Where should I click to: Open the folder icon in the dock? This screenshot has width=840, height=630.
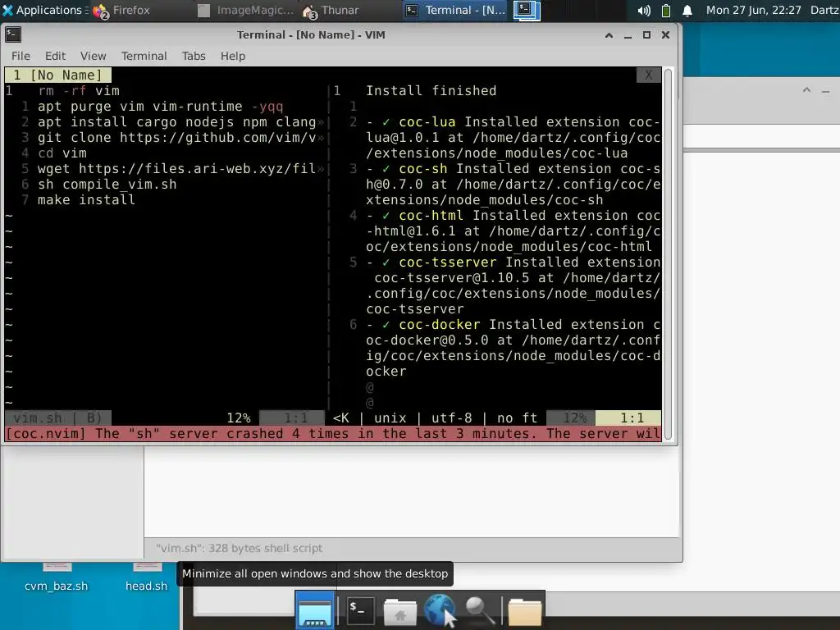[524, 610]
